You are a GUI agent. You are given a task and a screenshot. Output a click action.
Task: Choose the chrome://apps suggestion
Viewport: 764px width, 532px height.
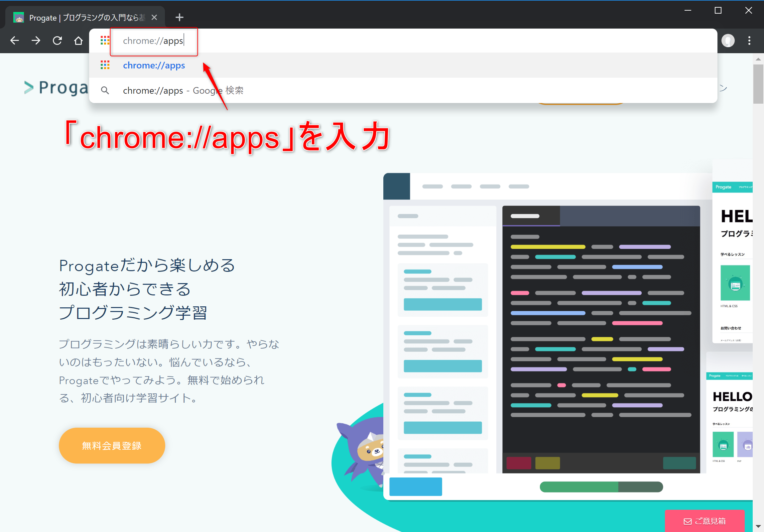[x=403, y=65]
